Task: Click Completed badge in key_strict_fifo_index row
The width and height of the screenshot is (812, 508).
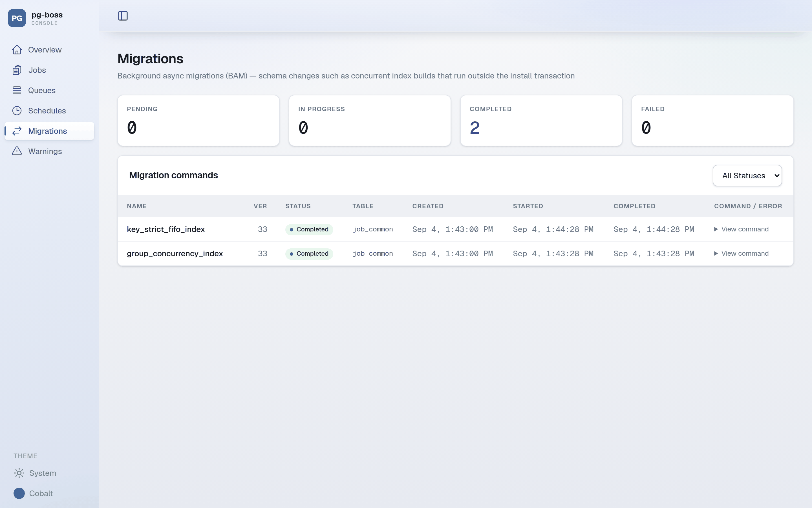Action: click(309, 229)
